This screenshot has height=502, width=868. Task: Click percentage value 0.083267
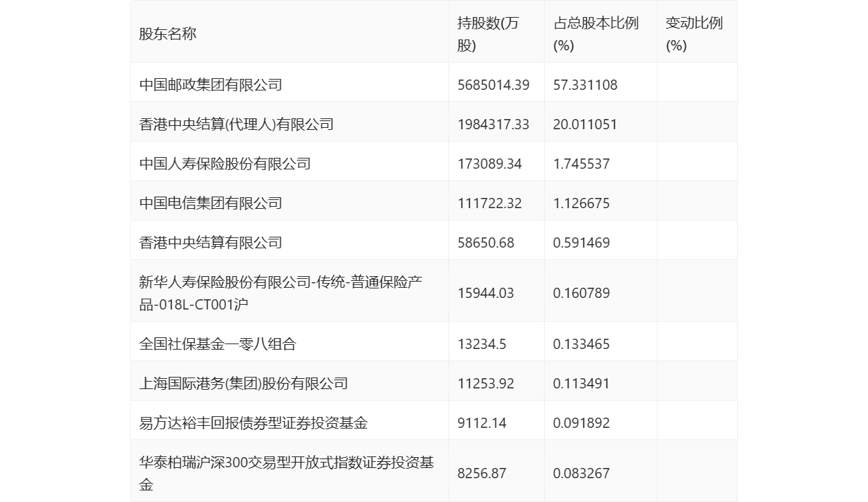tap(581, 473)
